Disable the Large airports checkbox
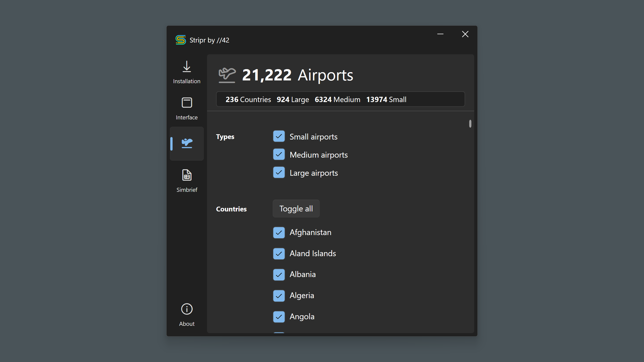This screenshot has width=644, height=362. (x=279, y=172)
